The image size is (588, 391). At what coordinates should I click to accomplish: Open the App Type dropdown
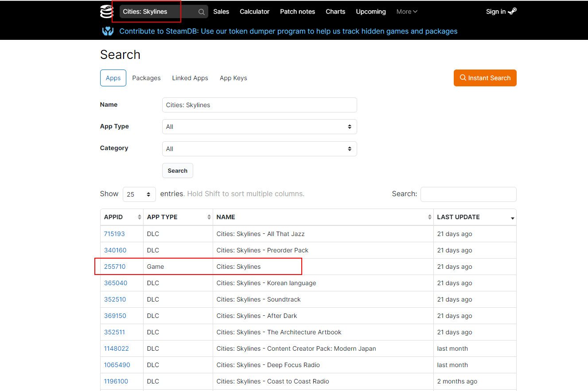click(x=260, y=127)
